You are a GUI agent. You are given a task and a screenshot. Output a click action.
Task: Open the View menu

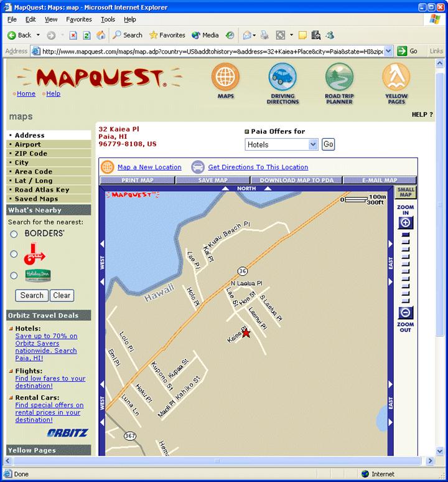coord(51,19)
